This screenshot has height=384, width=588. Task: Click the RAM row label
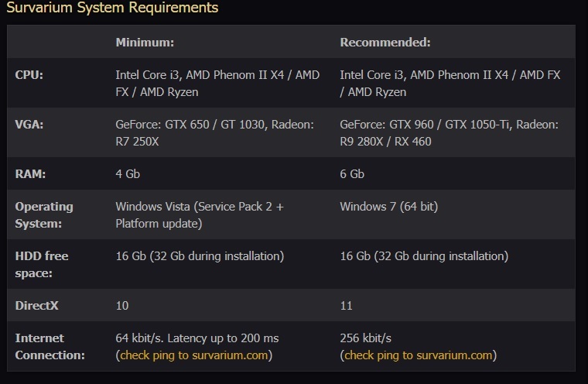[x=32, y=174]
